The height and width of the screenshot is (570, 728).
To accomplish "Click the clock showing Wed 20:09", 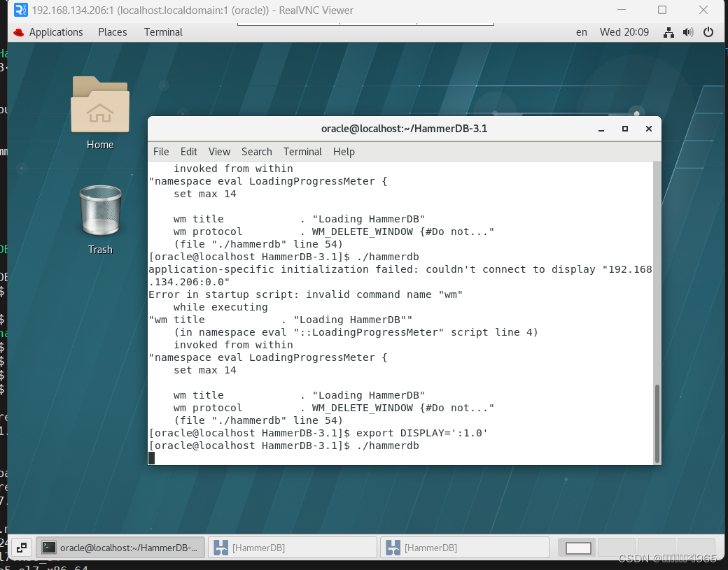I will (x=624, y=31).
